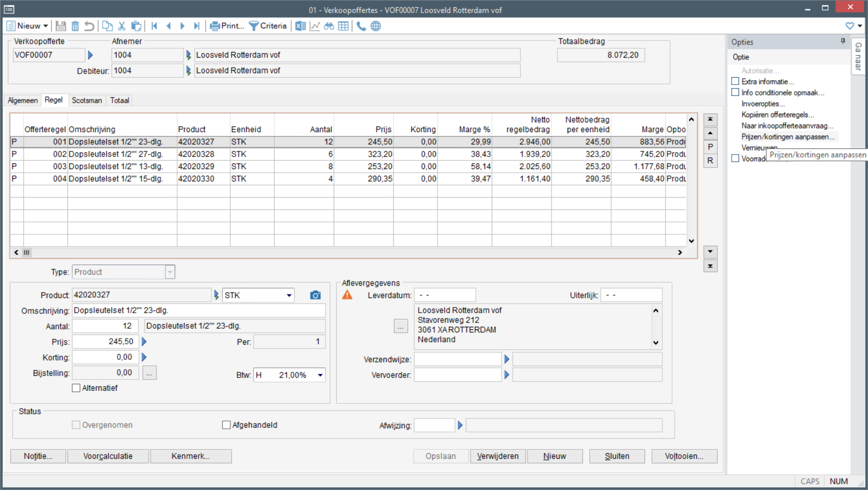Switch to the Totaal tab
The height and width of the screenshot is (490, 868).
[x=120, y=101]
